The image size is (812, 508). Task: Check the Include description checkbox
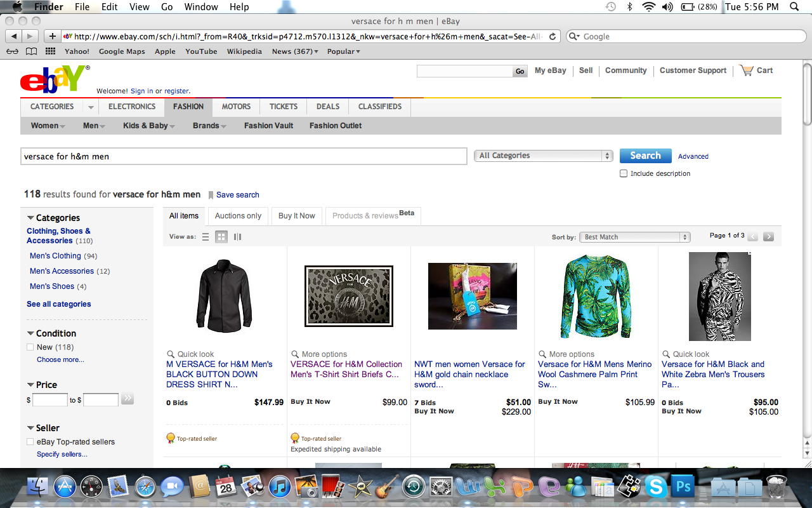pyautogui.click(x=624, y=173)
